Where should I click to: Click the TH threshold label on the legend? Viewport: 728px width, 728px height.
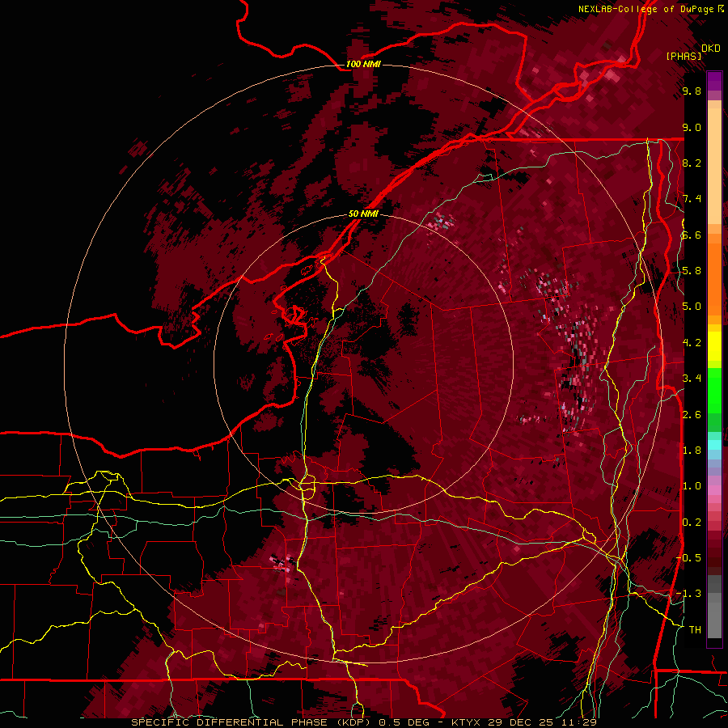695,630
